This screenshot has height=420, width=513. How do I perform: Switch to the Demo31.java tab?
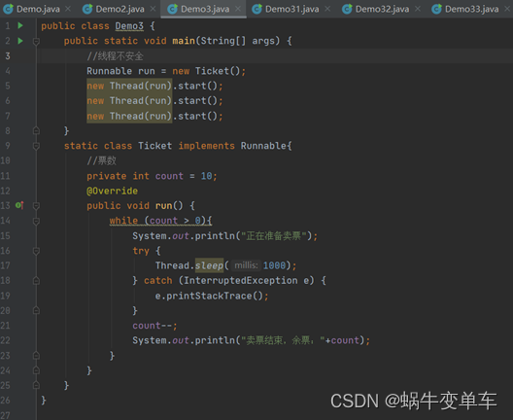click(x=291, y=9)
